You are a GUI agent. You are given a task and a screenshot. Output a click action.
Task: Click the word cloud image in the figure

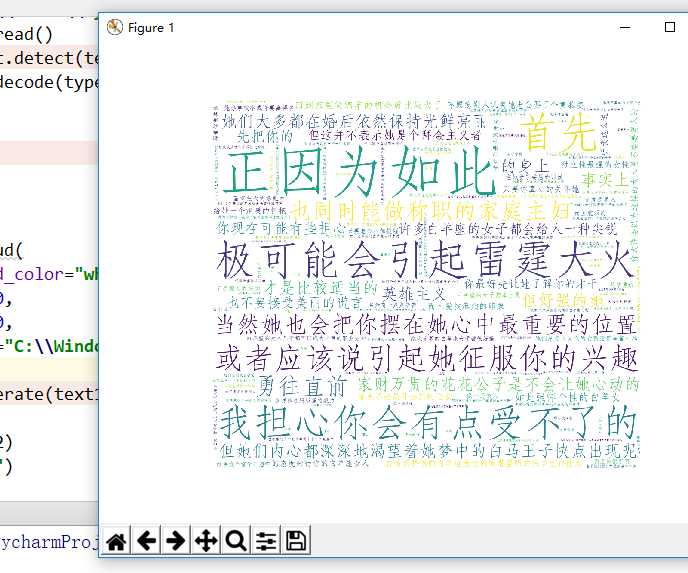pyautogui.click(x=425, y=285)
